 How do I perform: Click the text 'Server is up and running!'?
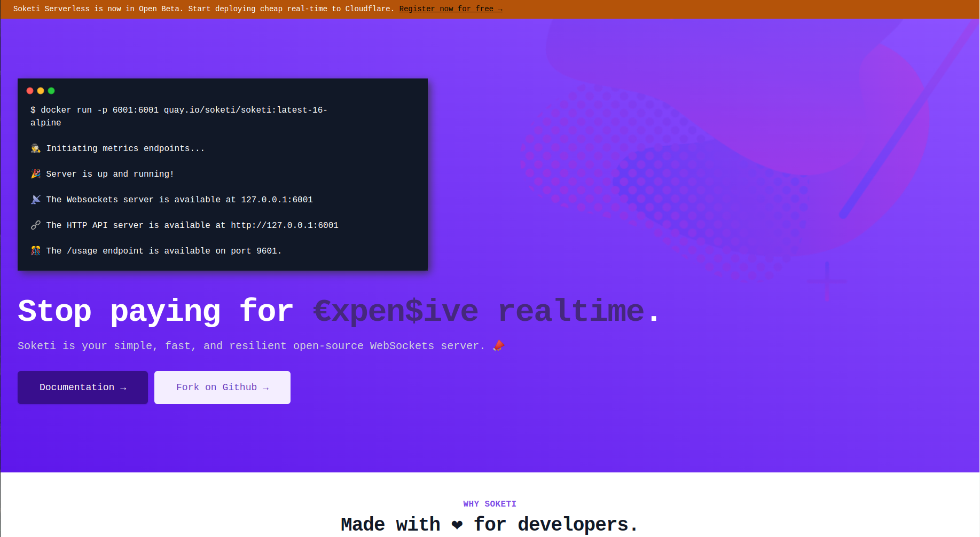point(110,174)
